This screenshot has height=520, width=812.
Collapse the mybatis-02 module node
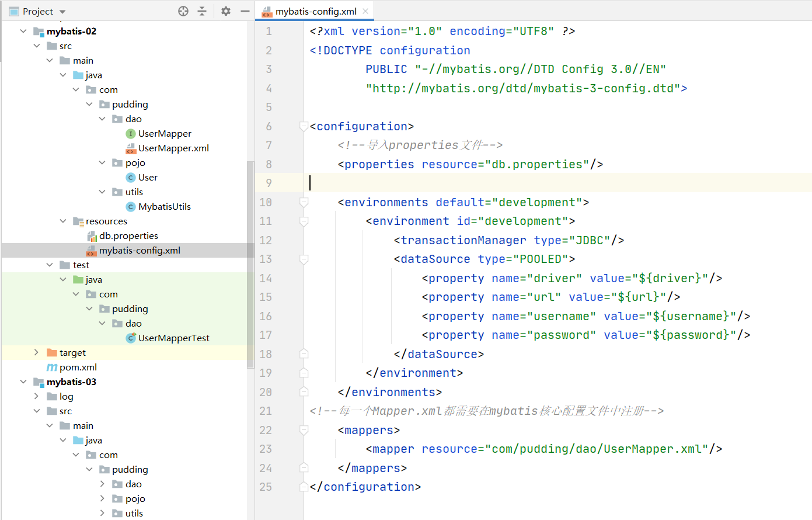[x=23, y=31]
